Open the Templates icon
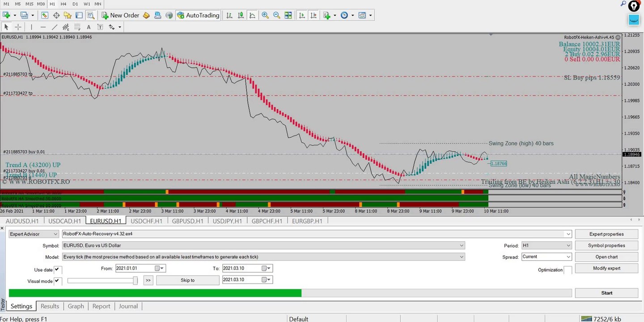This screenshot has height=322, width=644. 362,15
